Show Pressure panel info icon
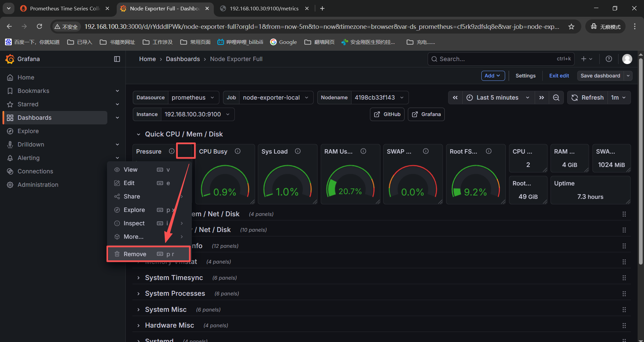The width and height of the screenshot is (644, 342). click(x=172, y=151)
